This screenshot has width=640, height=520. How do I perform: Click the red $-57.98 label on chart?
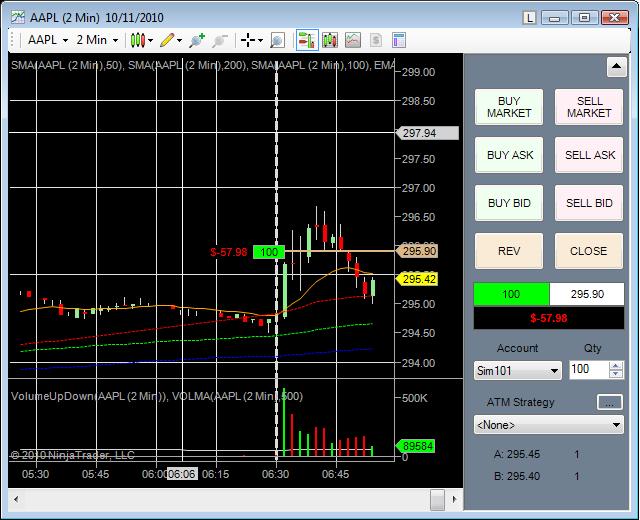click(x=229, y=252)
